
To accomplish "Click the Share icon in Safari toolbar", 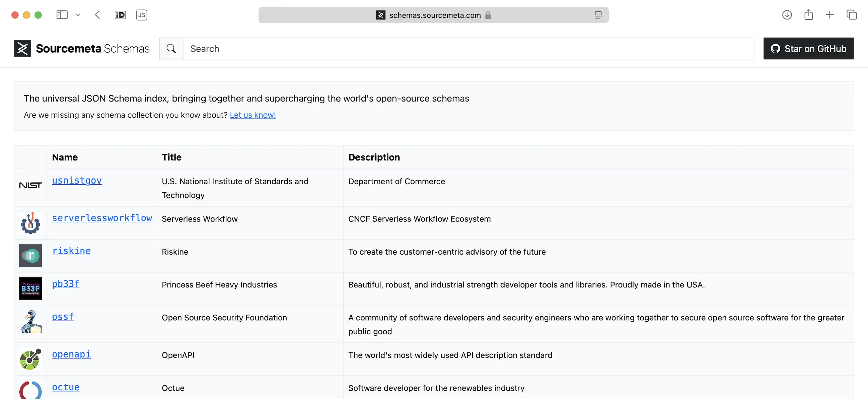I will 808,15.
